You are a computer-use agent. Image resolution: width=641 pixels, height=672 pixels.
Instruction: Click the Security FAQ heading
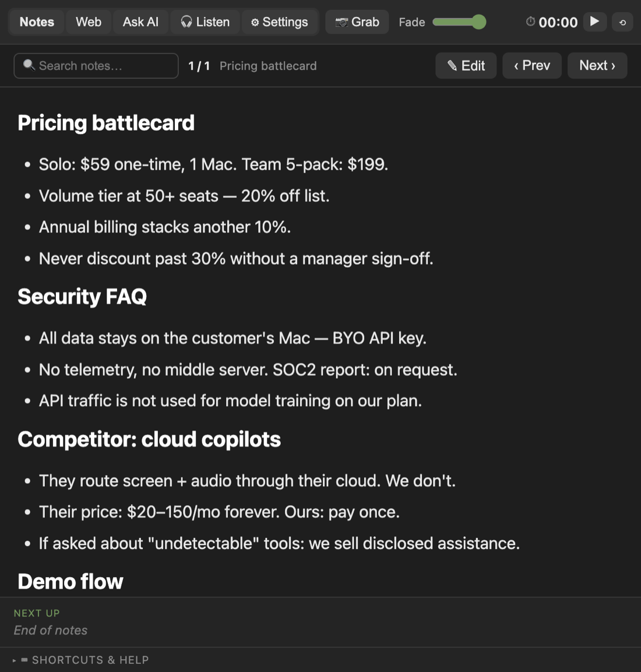coord(82,297)
